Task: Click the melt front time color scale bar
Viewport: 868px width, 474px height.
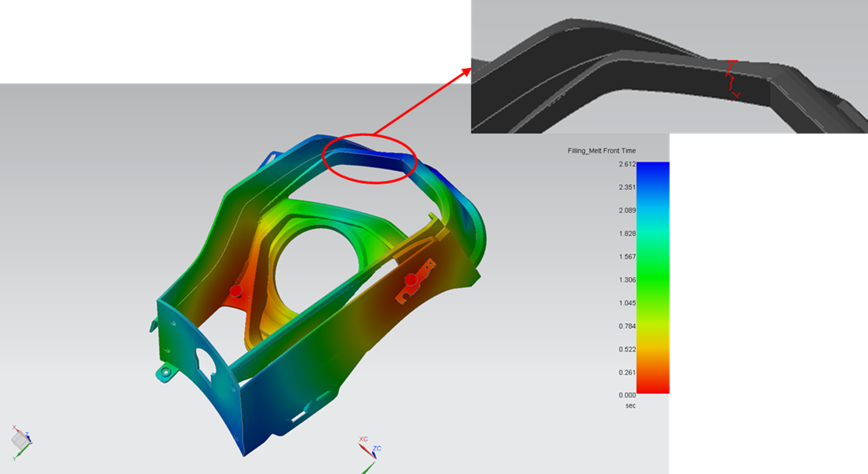Action: 653,278
